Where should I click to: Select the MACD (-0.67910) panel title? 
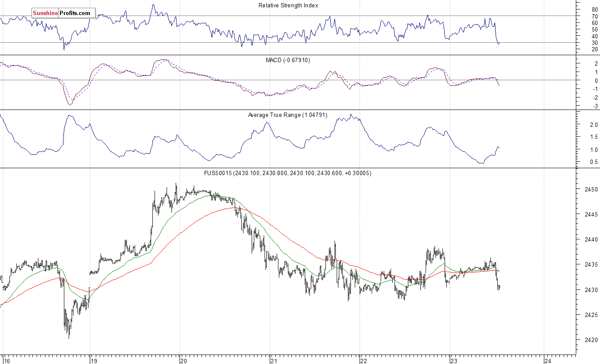(287, 60)
